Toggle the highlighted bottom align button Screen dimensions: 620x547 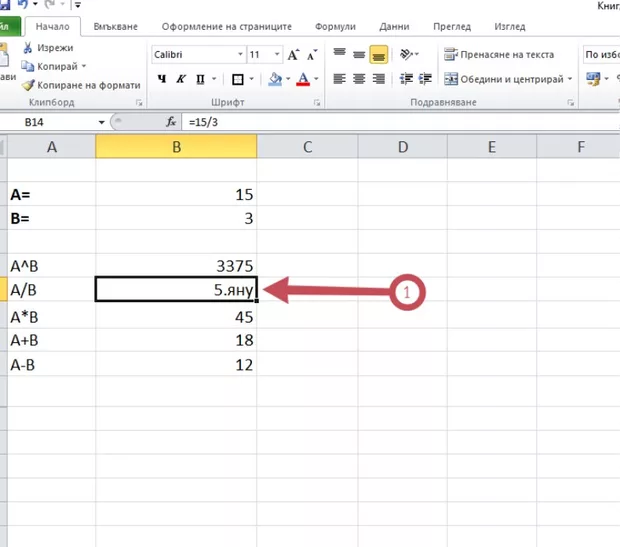(378, 55)
